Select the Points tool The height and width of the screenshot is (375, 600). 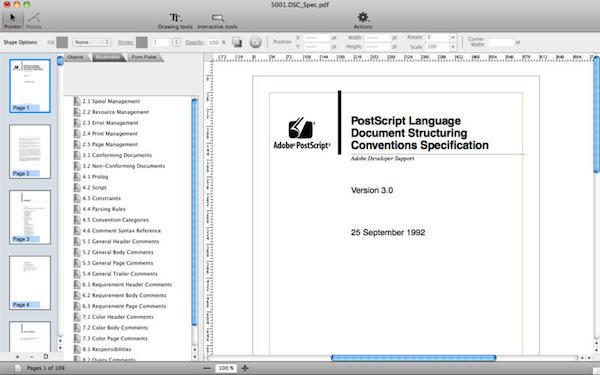[x=34, y=20]
